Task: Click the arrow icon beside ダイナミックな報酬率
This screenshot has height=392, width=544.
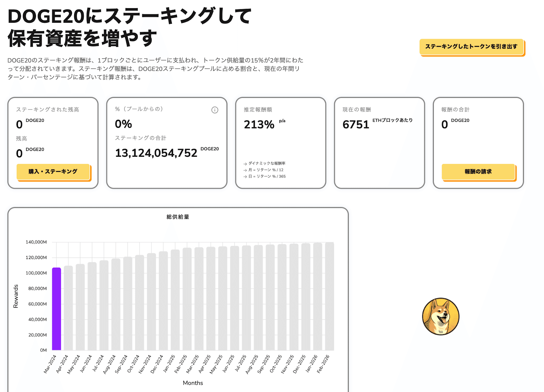Action: coord(245,164)
